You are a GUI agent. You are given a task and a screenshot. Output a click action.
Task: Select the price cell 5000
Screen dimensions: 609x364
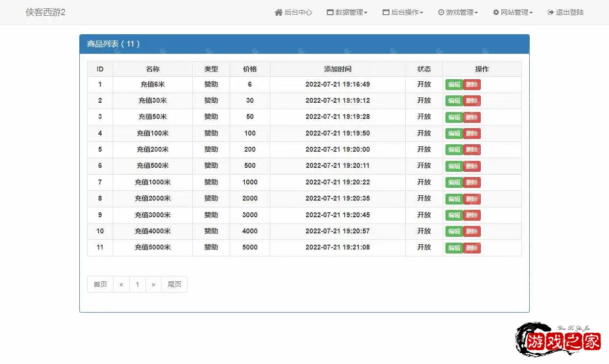(250, 247)
